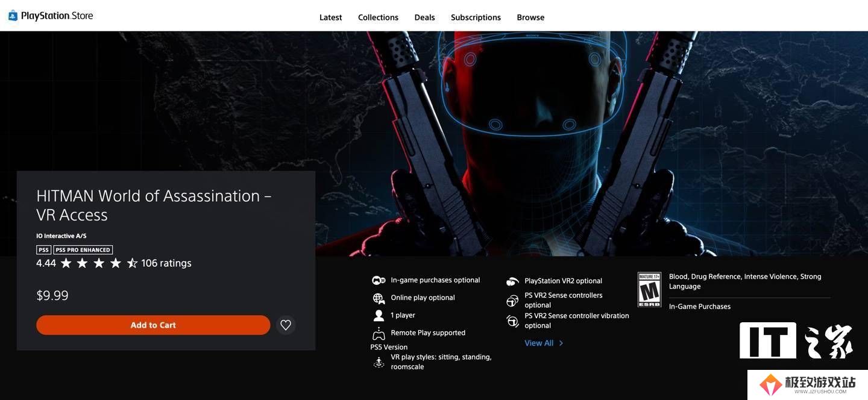Add game to wishlist with heart icon
Image resolution: width=868 pixels, height=400 pixels.
point(286,325)
